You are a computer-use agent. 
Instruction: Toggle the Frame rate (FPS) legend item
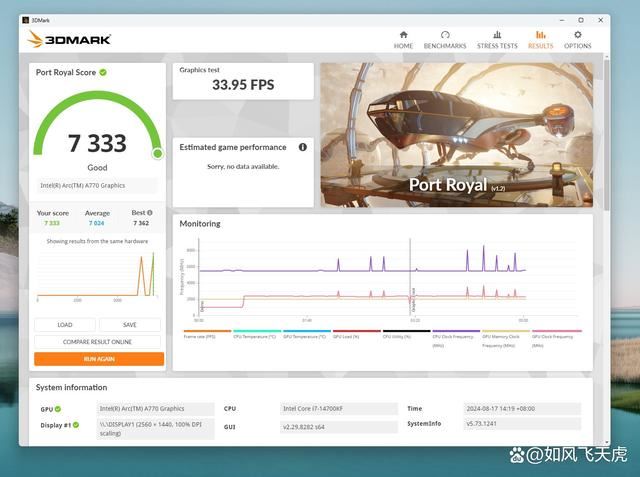click(207, 337)
